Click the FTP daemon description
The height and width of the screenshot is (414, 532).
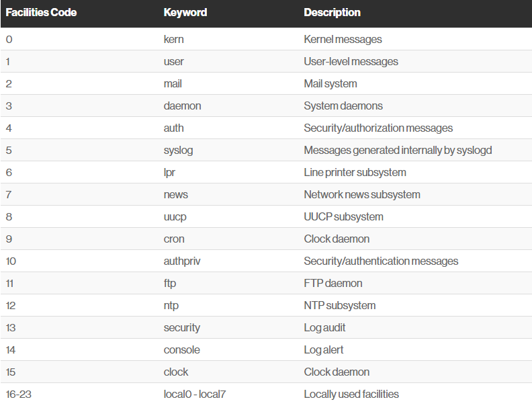[333, 283]
